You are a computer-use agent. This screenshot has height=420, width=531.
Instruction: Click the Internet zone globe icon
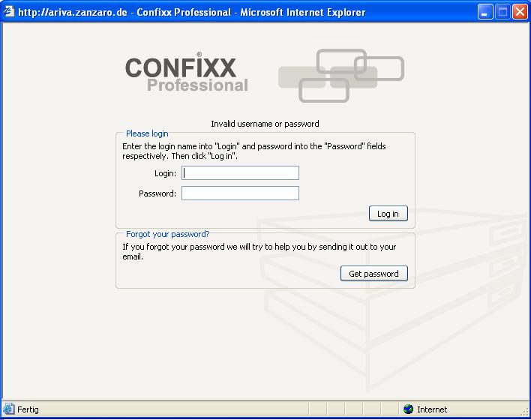coord(409,409)
